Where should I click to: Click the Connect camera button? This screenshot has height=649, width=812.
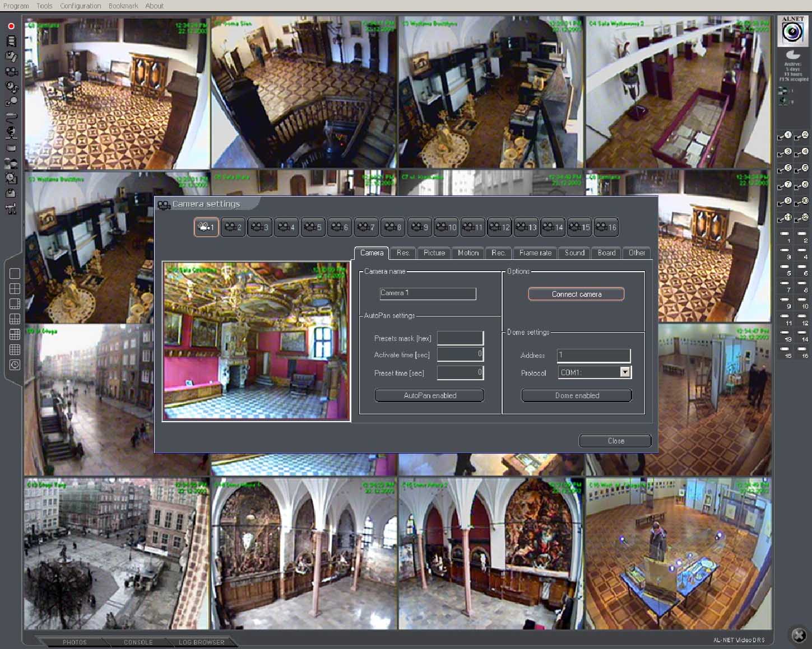(576, 294)
